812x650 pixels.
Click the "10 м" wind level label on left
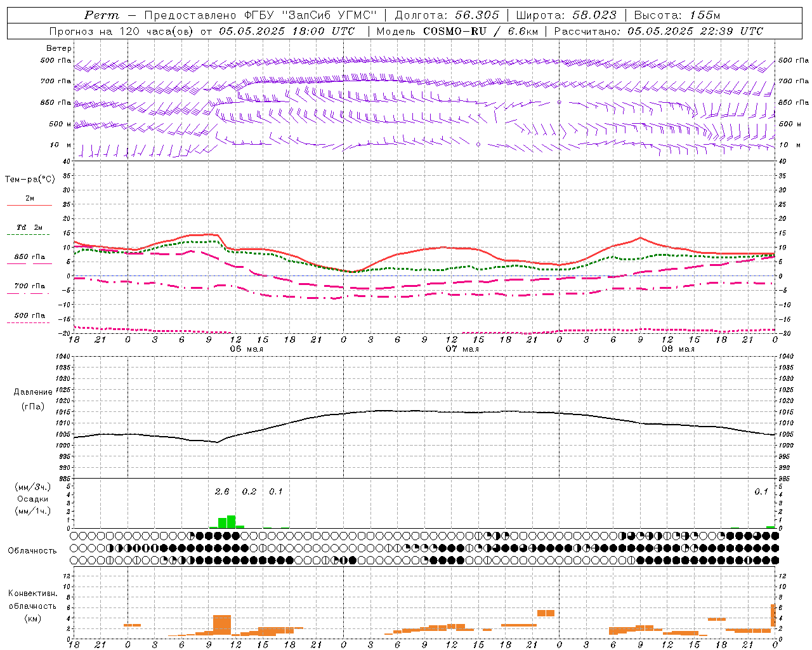[60, 145]
